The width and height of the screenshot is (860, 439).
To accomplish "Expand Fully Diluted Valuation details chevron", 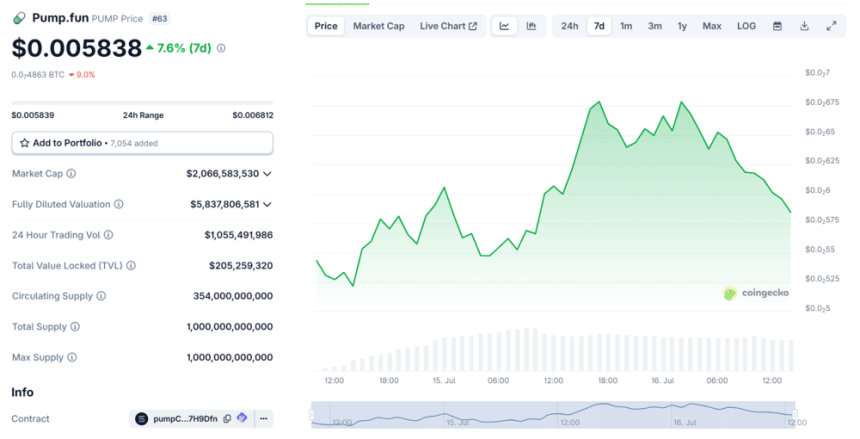I will pyautogui.click(x=267, y=204).
